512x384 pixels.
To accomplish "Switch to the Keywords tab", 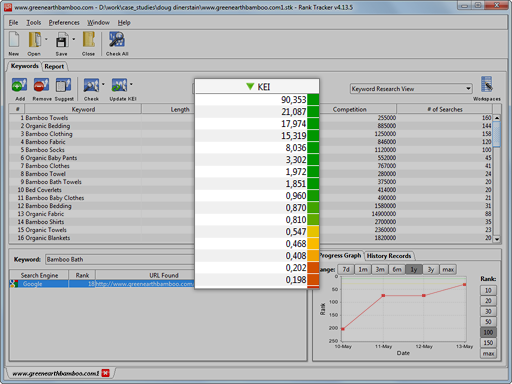I will (24, 66).
